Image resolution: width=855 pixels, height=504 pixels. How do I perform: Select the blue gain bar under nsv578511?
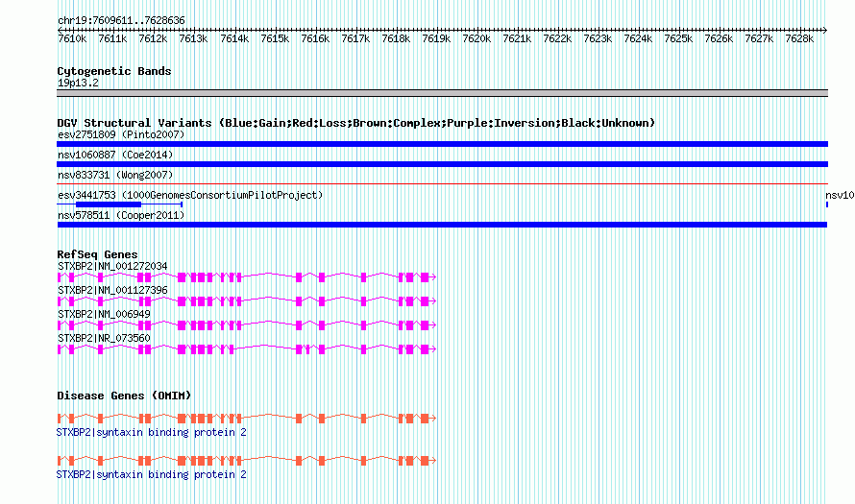tap(442, 225)
